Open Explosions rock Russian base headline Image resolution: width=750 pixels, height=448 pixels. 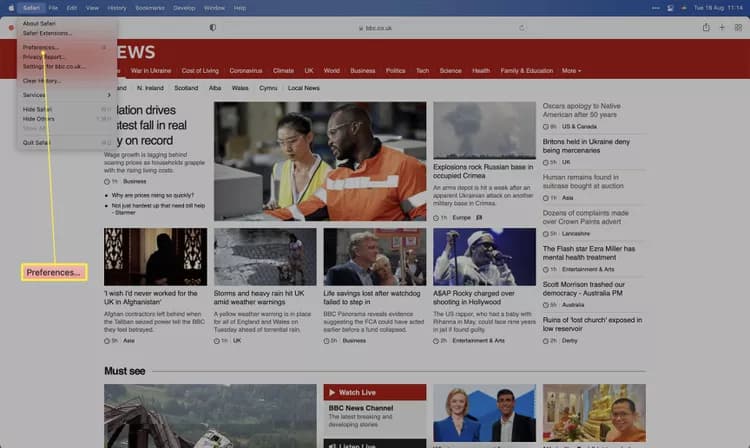click(483, 171)
